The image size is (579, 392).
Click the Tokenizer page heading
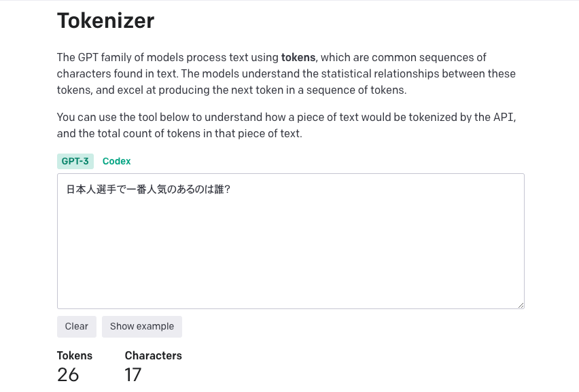(x=105, y=21)
